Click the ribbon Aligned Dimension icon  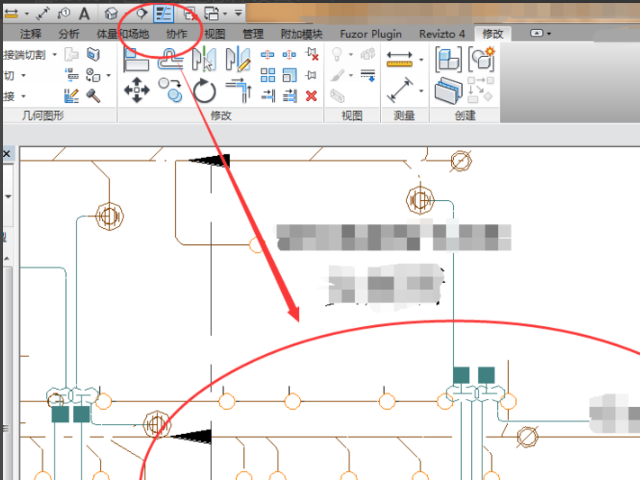pos(400,90)
